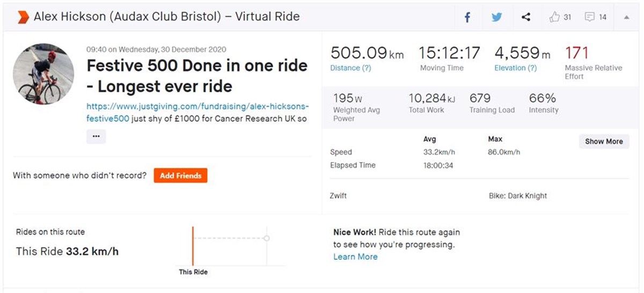Screen dimensions: 644x293
Task: Share the ride on Facebook
Action: (x=467, y=17)
